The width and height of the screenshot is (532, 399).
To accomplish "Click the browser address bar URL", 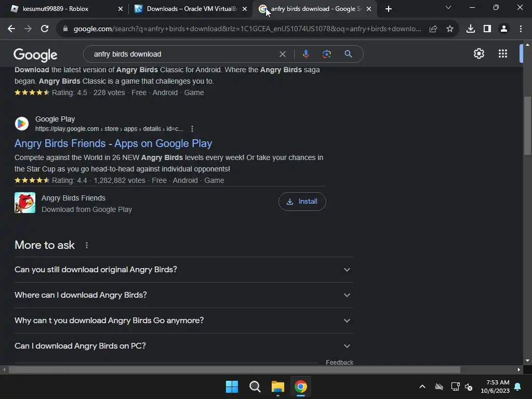I will (x=247, y=29).
